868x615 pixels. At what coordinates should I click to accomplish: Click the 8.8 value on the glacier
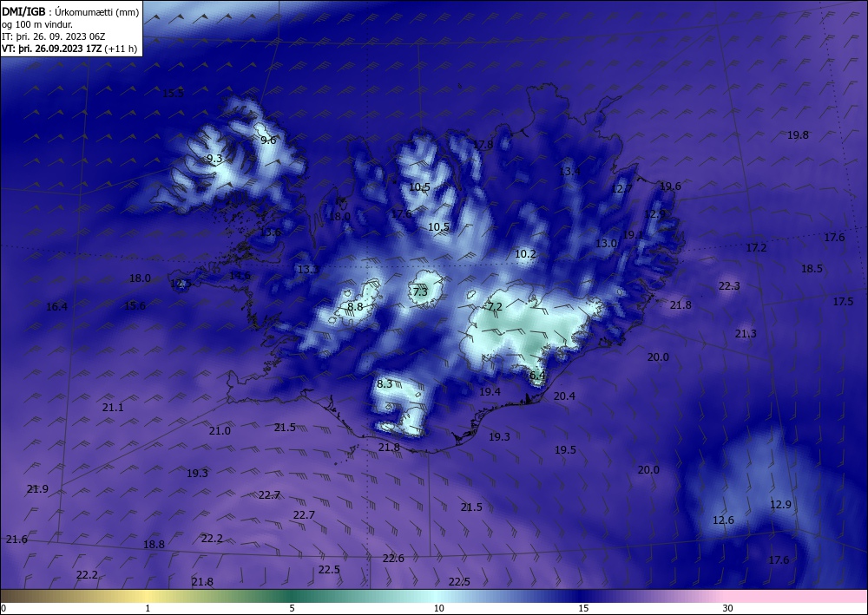[355, 306]
